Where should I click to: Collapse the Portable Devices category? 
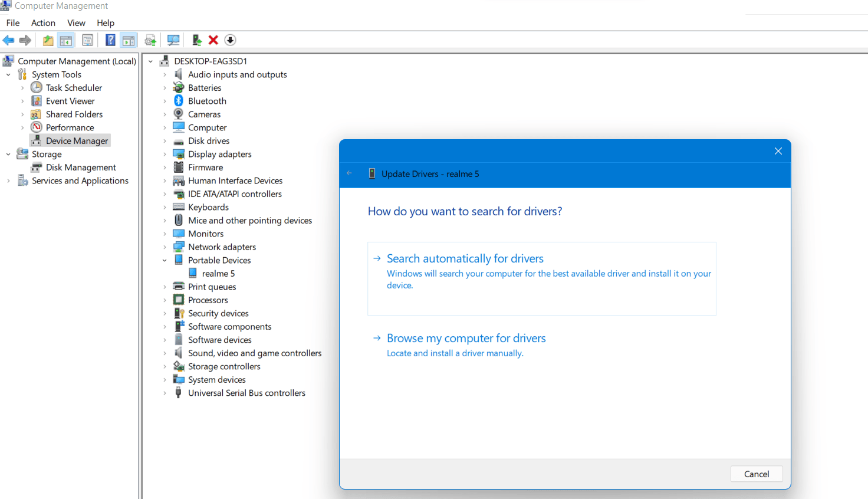tap(165, 260)
